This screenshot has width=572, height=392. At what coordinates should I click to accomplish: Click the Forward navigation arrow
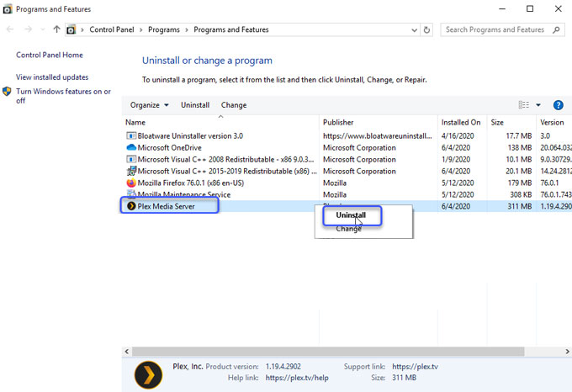click(x=28, y=29)
